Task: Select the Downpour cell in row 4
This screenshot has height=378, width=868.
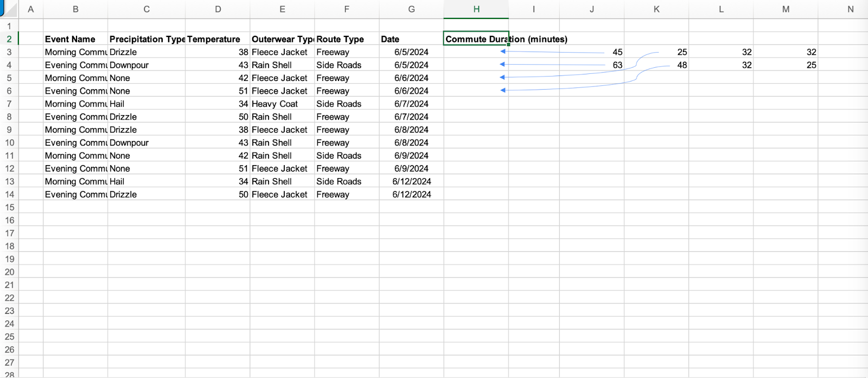Action: click(x=129, y=65)
